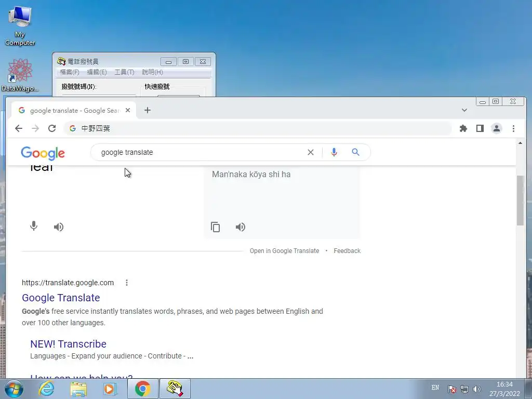Screen dimensions: 532x399
Task: Launch Internet Explorer from the taskbar
Action: point(46,389)
